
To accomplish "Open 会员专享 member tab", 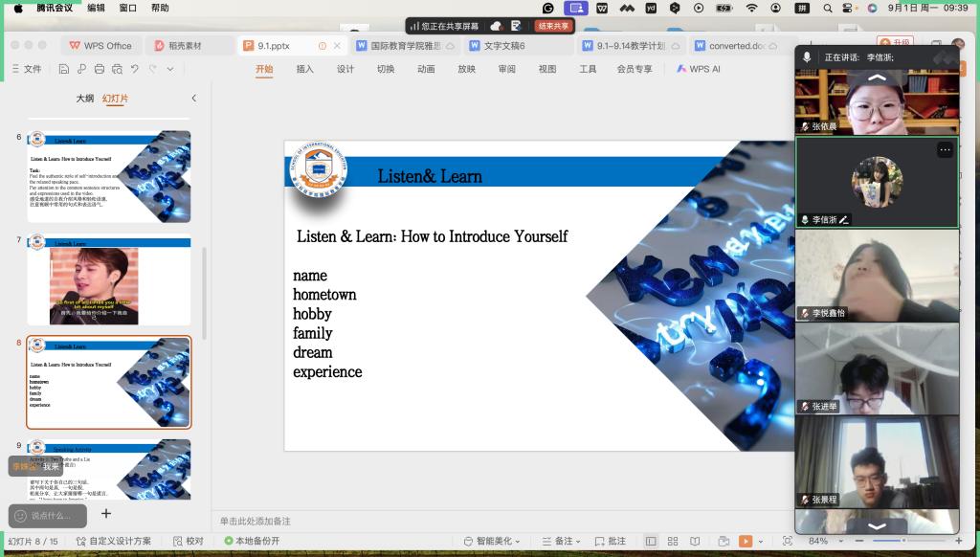I will pyautogui.click(x=635, y=69).
